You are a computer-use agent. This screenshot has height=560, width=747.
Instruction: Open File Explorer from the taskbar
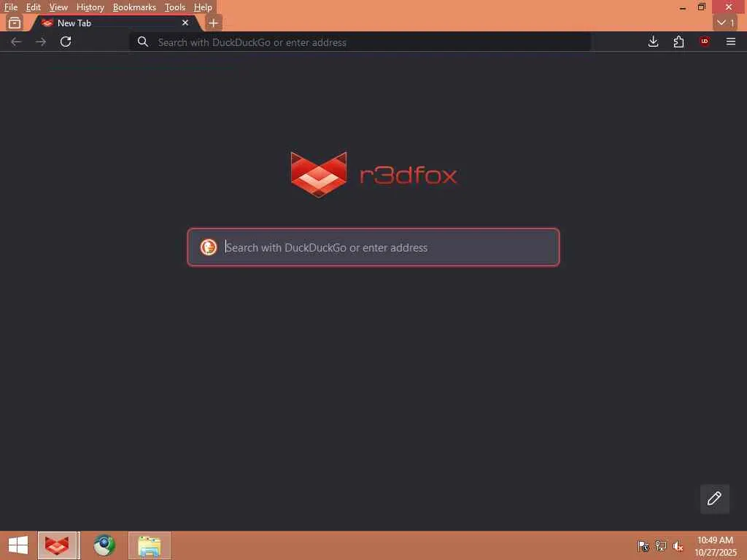pos(149,545)
